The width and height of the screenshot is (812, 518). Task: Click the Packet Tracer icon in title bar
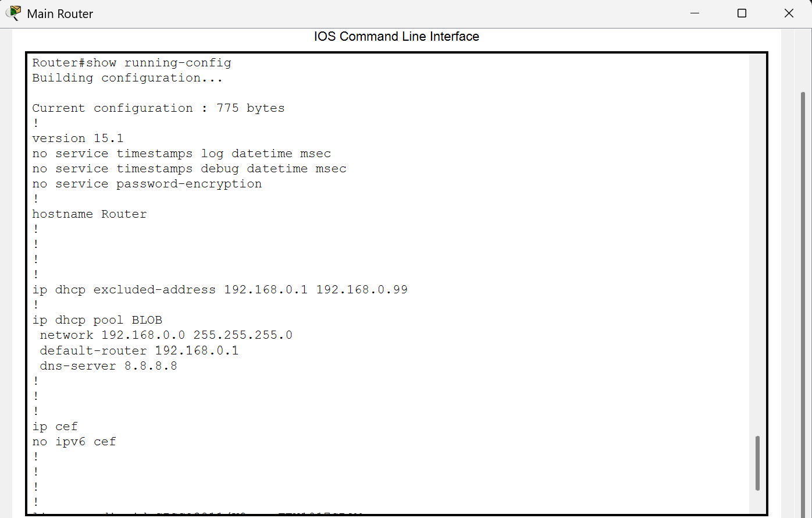tap(13, 13)
